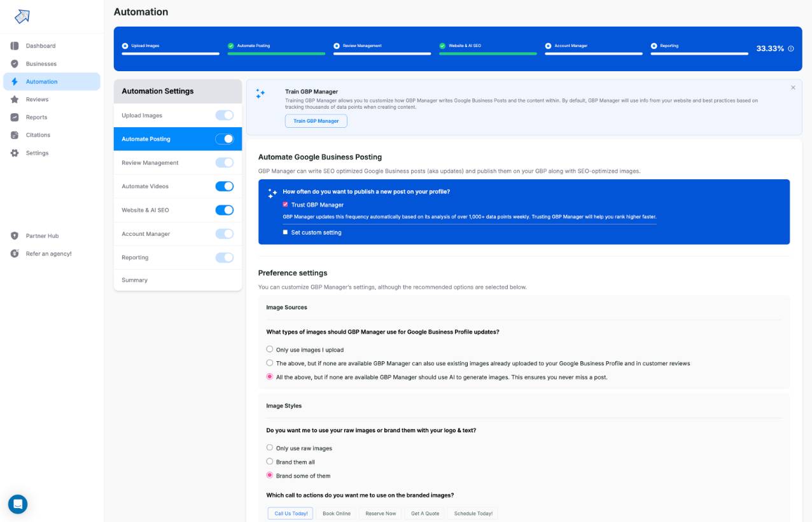This screenshot has width=812, height=522.
Task: Click the Review Management step circle icon
Action: pyautogui.click(x=337, y=46)
